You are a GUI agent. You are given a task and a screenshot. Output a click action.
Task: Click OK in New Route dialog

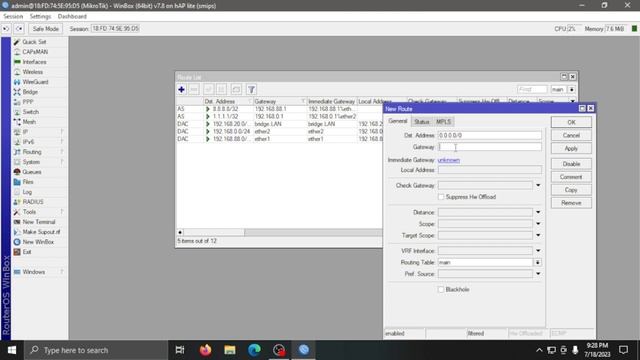click(571, 122)
